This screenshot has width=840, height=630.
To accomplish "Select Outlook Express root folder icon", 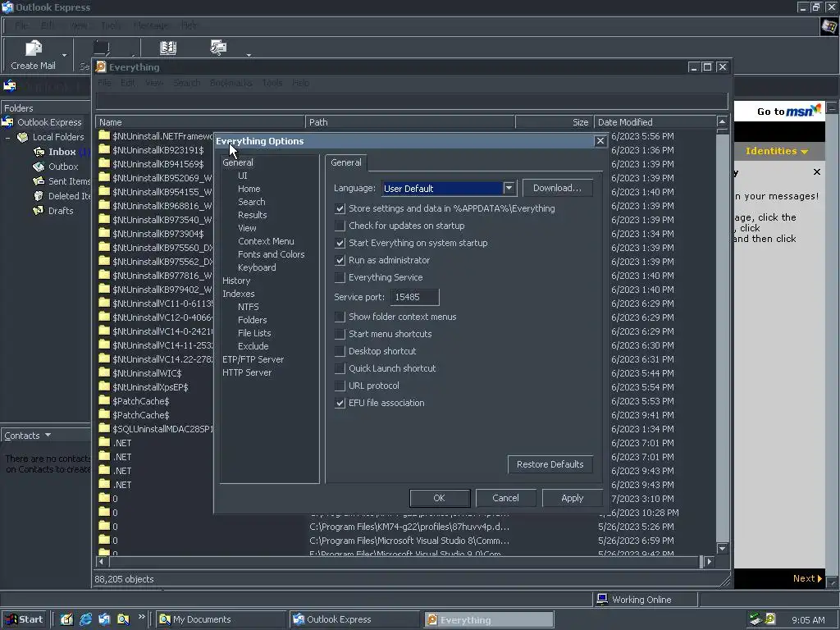I will pos(7,122).
